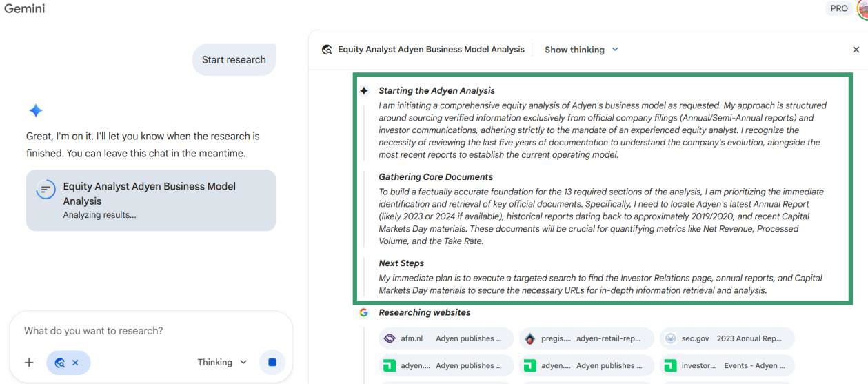Expand the Show thinking dropdown
Viewport: 868px width, 384px height.
pyautogui.click(x=582, y=50)
